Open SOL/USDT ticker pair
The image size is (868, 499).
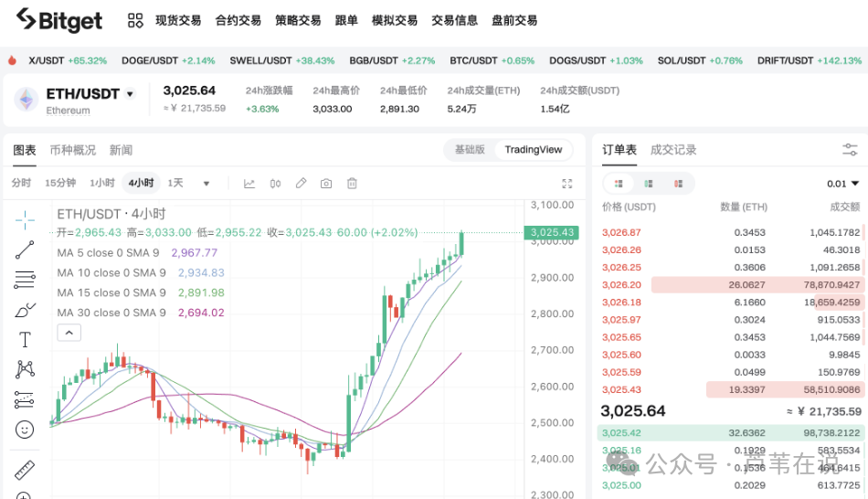(x=700, y=60)
